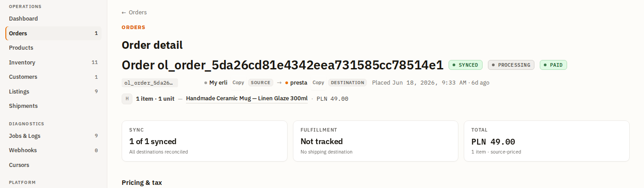The image size is (644, 188).
Task: Select Orders in the sidebar
Action: click(x=53, y=33)
